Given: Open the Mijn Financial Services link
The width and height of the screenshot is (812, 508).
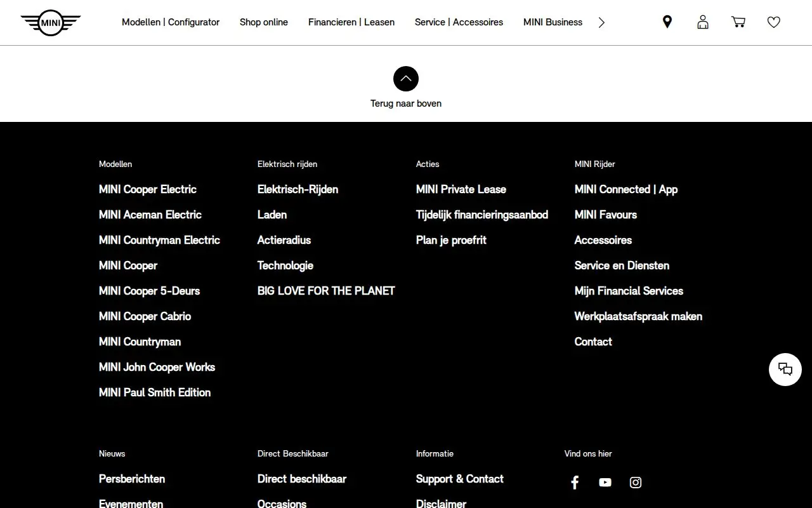Looking at the screenshot, I should pyautogui.click(x=629, y=291).
